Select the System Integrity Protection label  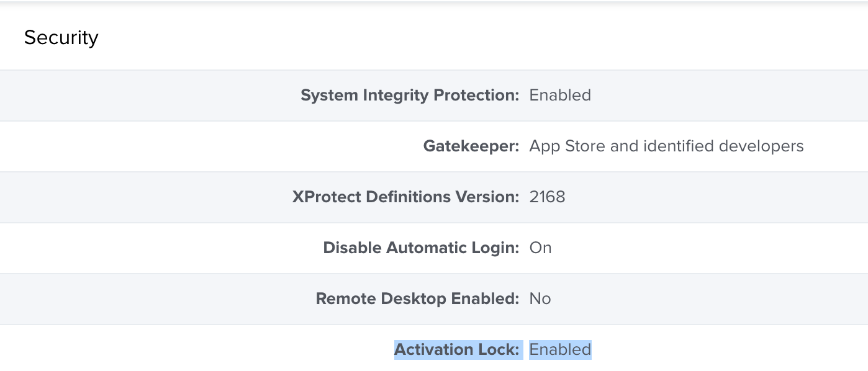click(x=410, y=95)
